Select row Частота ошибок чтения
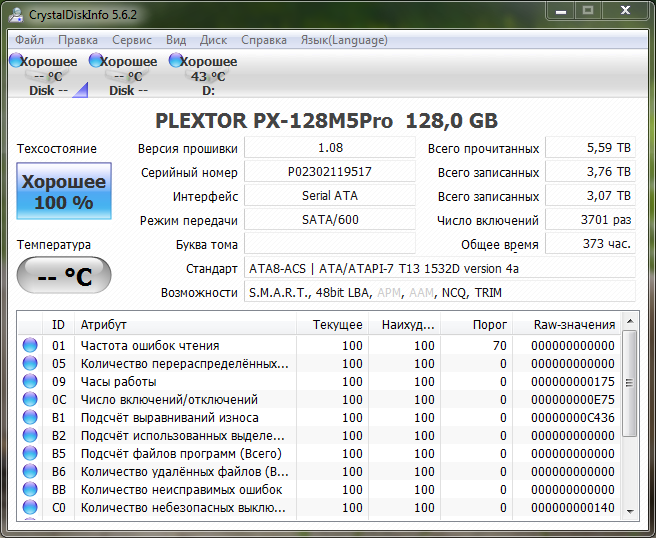Image resolution: width=656 pixels, height=538 pixels. (x=319, y=346)
